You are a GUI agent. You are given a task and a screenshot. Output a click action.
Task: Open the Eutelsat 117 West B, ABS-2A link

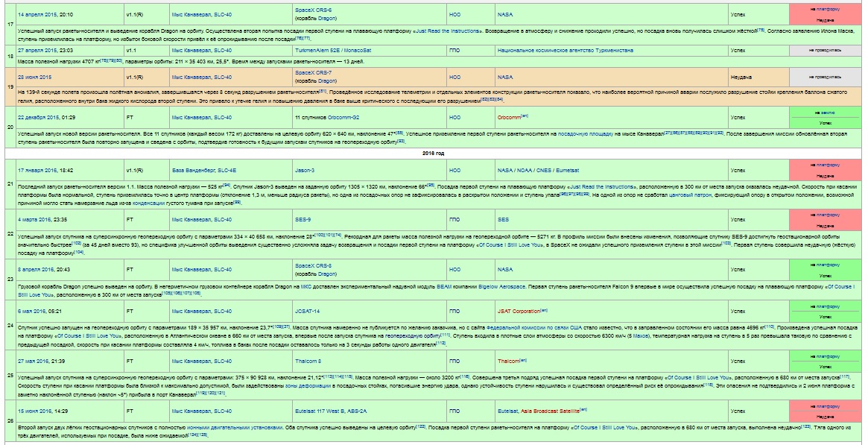(331, 411)
